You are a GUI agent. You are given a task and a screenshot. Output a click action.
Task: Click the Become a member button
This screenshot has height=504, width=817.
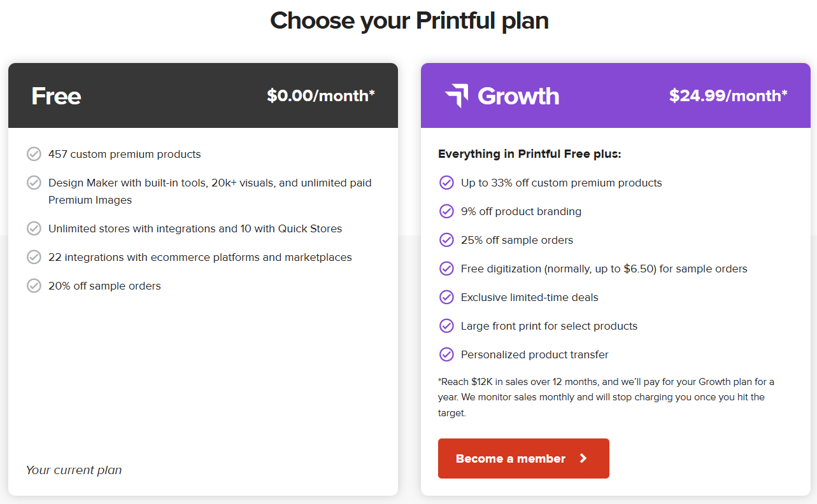(523, 458)
